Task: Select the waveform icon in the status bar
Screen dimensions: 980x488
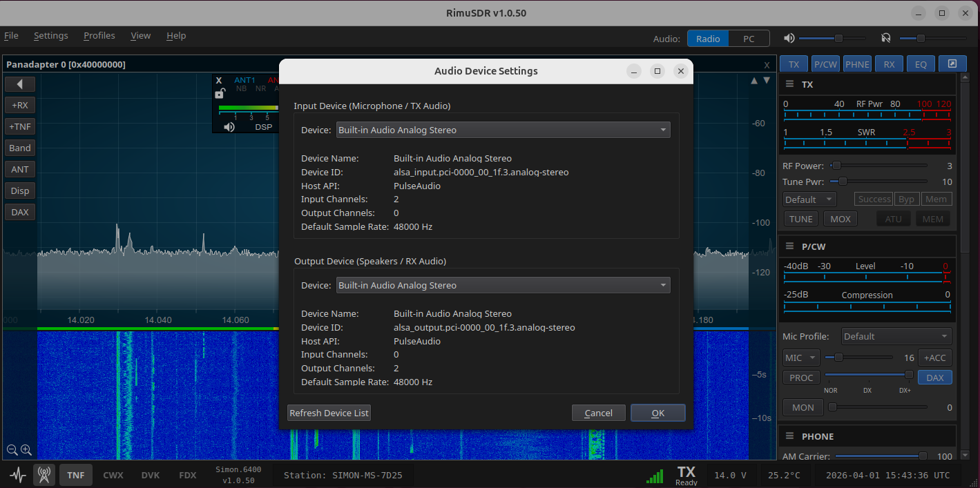Action: coord(17,475)
